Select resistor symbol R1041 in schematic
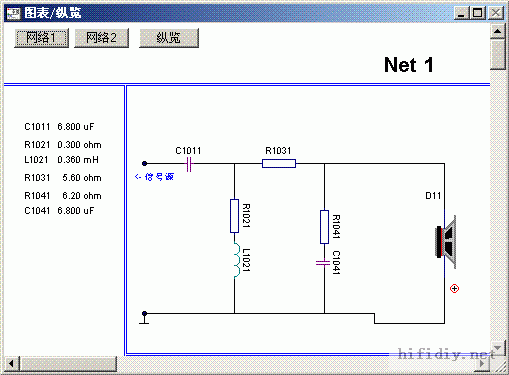509x375 pixels. [x=324, y=227]
